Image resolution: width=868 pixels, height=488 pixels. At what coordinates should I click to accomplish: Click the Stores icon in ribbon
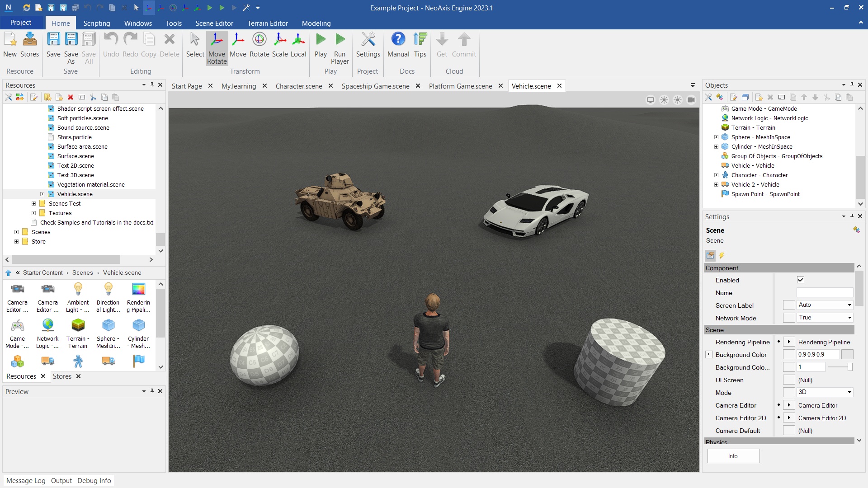29,45
